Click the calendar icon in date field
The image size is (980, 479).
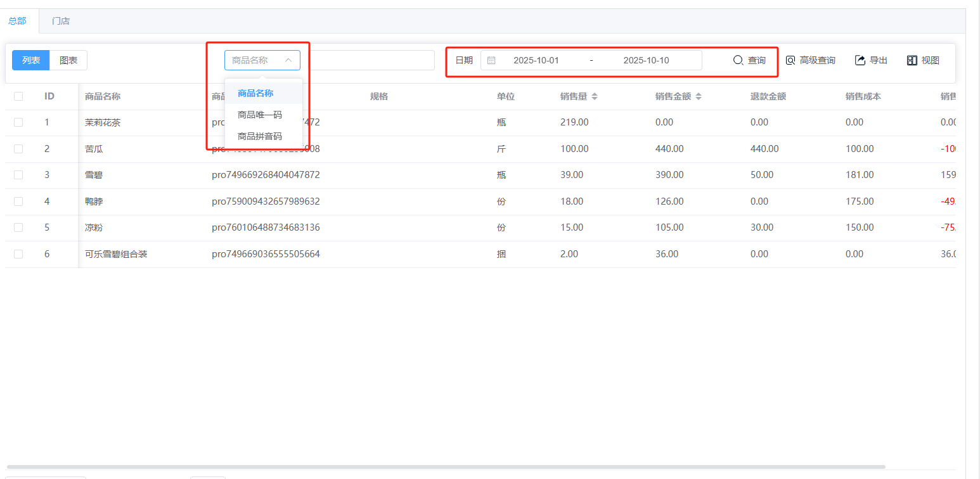(491, 60)
